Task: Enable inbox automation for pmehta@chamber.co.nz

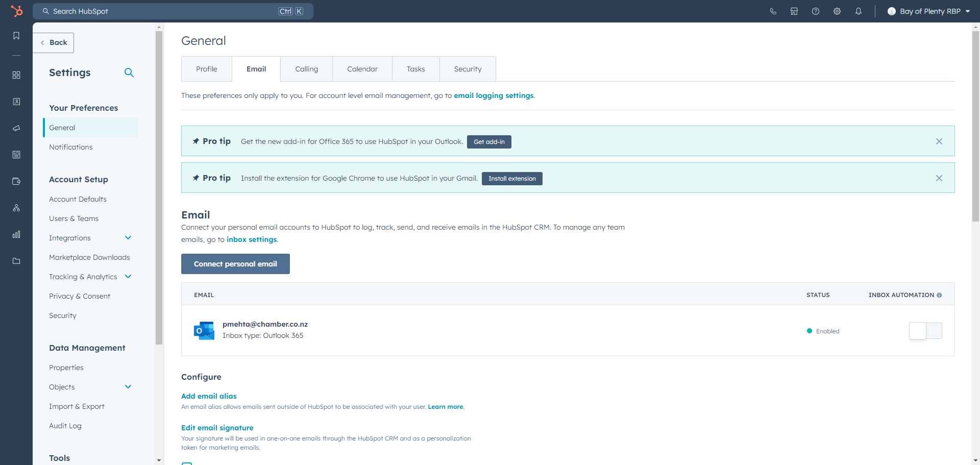Action: pyautogui.click(x=925, y=331)
